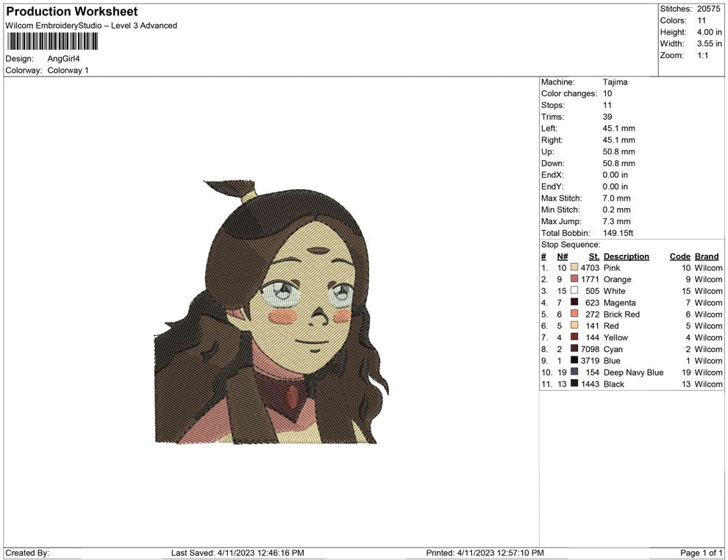Click the Description column header

click(x=626, y=256)
